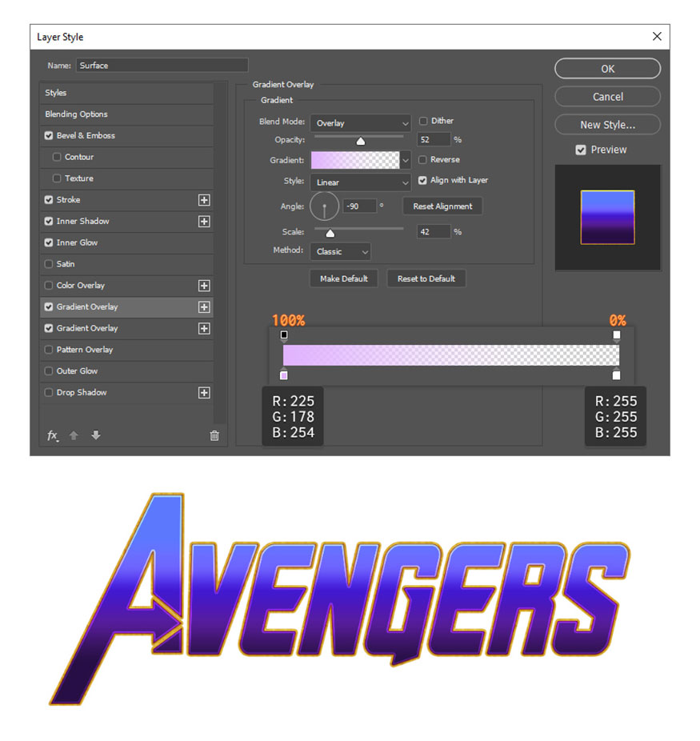Screen dimensions: 700x741
Task: Delete effect with trash icon
Action: [214, 435]
